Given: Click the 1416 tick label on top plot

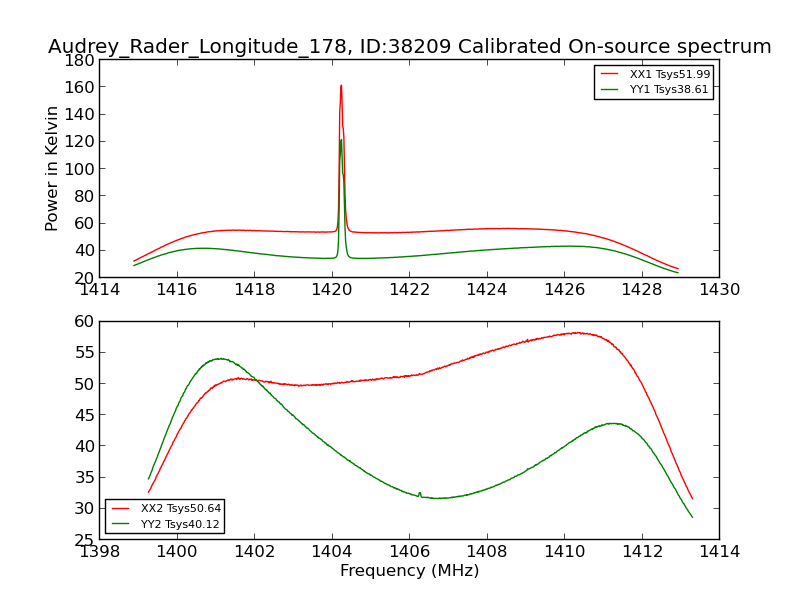Looking at the screenshot, I should tap(177, 289).
